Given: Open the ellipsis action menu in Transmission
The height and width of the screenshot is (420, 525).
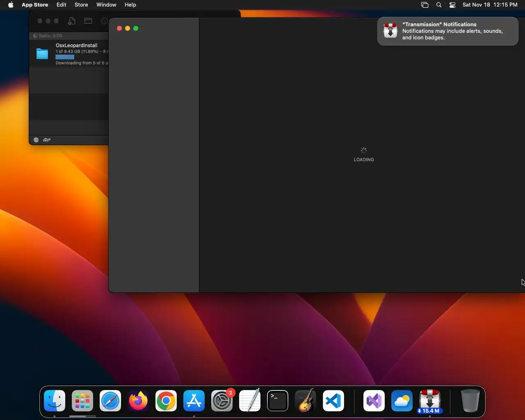Looking at the screenshot, I should pyautogui.click(x=36, y=140).
